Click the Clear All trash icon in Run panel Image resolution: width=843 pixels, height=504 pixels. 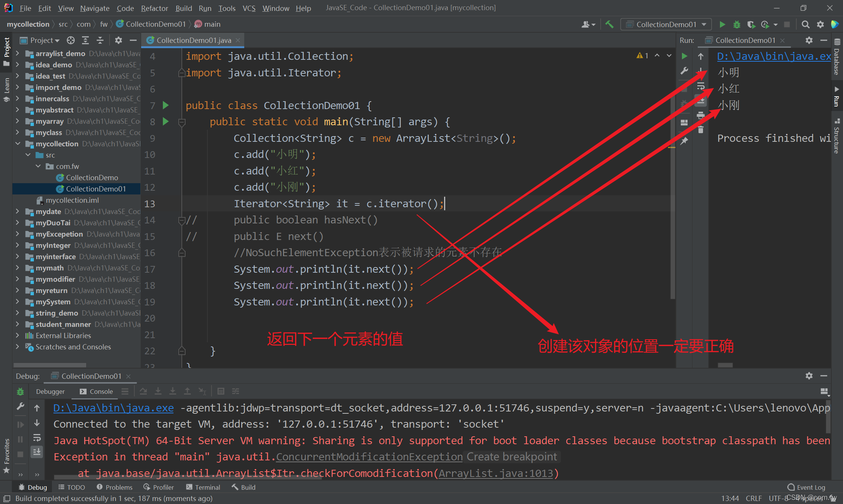pos(700,130)
